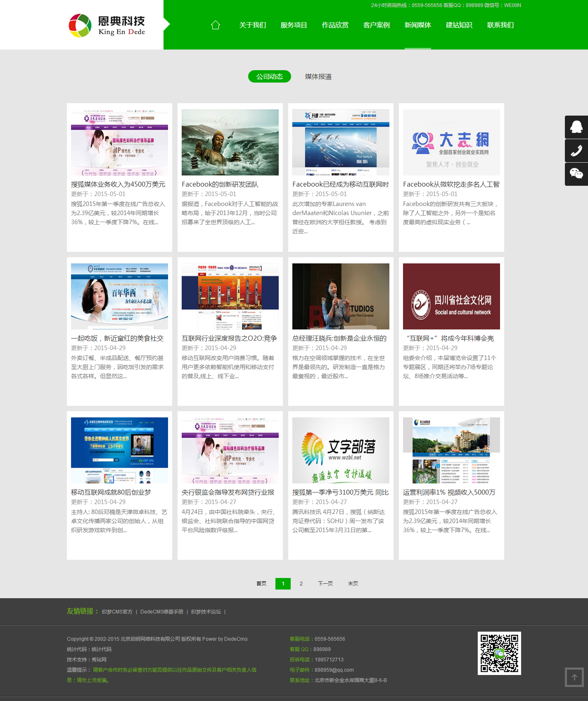Click the King En Dede logo

point(107,25)
